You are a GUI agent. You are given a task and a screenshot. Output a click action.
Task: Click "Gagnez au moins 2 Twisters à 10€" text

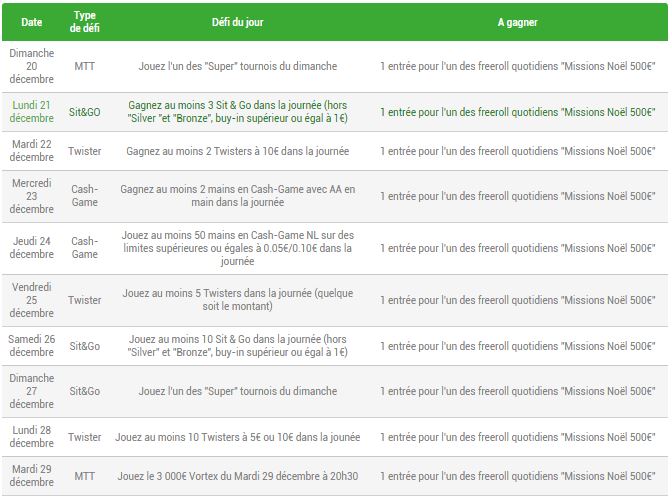[237, 151]
